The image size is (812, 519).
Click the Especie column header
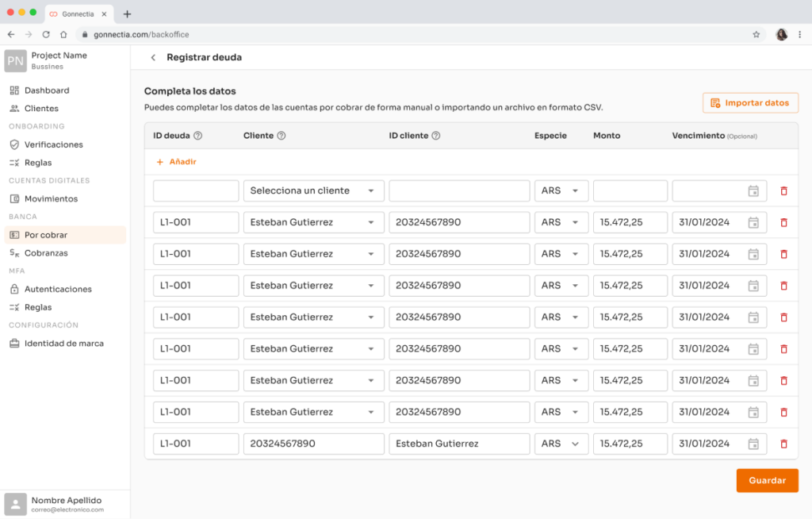(550, 136)
